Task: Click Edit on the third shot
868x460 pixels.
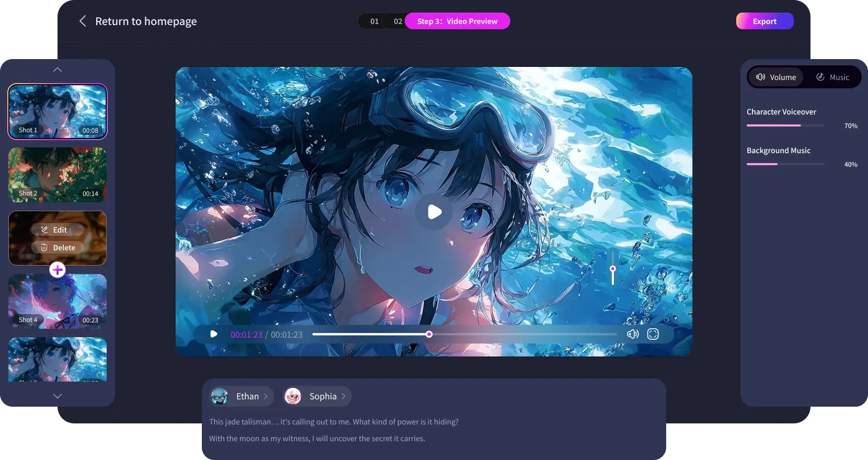Action: (58, 229)
